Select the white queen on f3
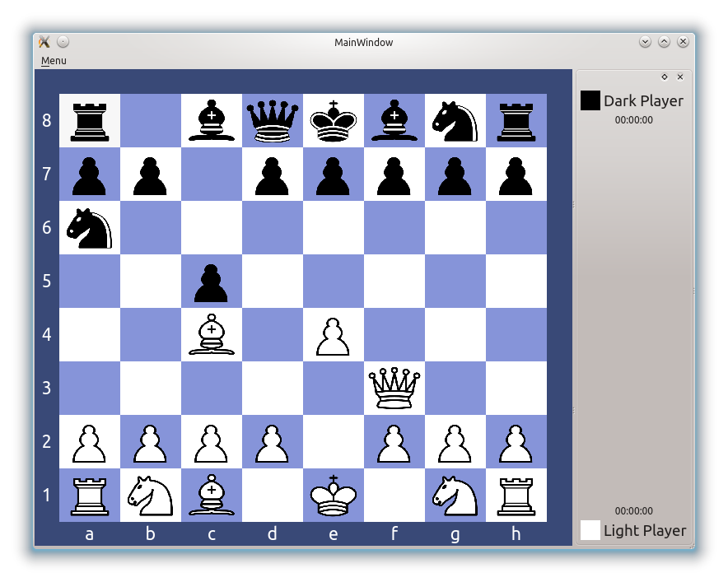728x582 pixels. [394, 388]
